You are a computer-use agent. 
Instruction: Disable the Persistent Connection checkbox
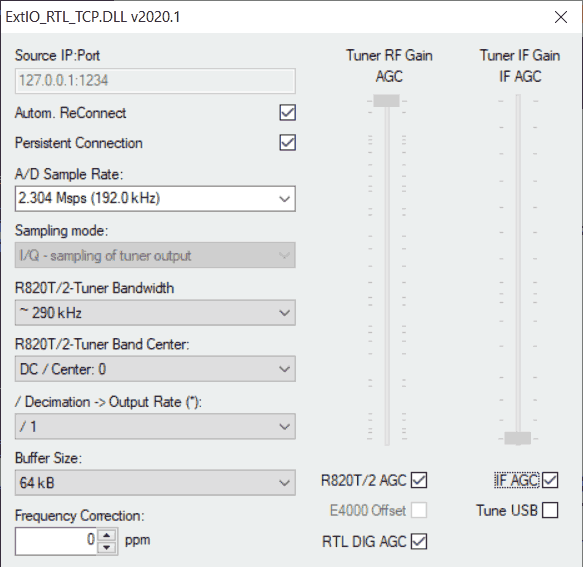[x=287, y=142]
